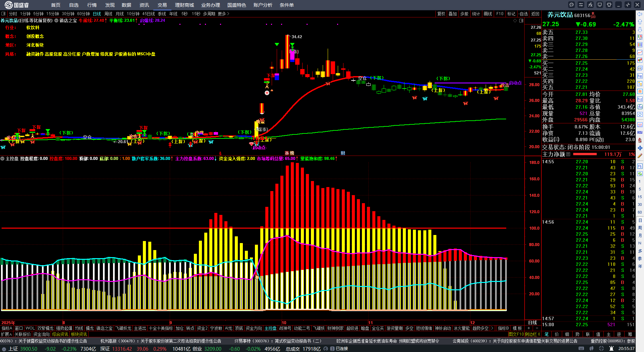Click the panel layout icon above price axis
This screenshot has height=352, width=644.
click(x=521, y=20)
